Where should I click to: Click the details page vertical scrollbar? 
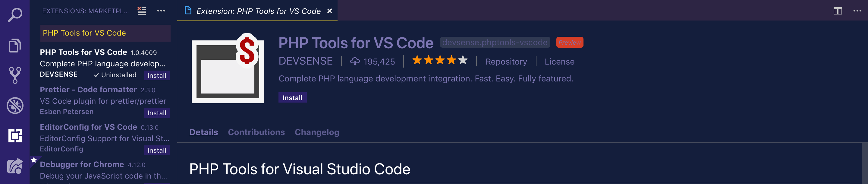865,163
